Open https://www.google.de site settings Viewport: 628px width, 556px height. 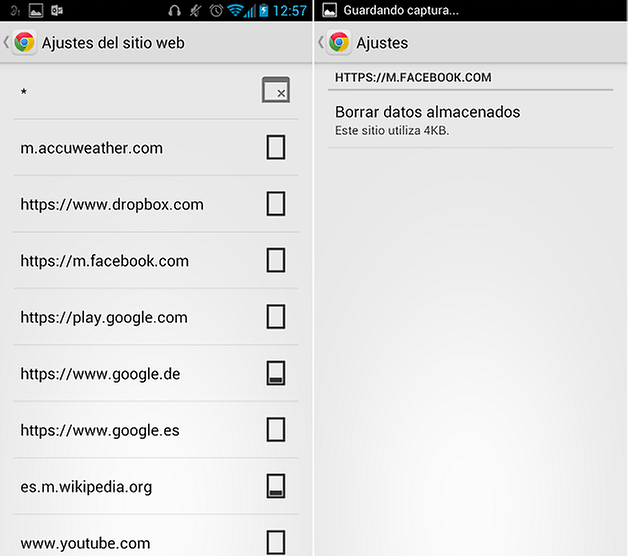point(156,373)
